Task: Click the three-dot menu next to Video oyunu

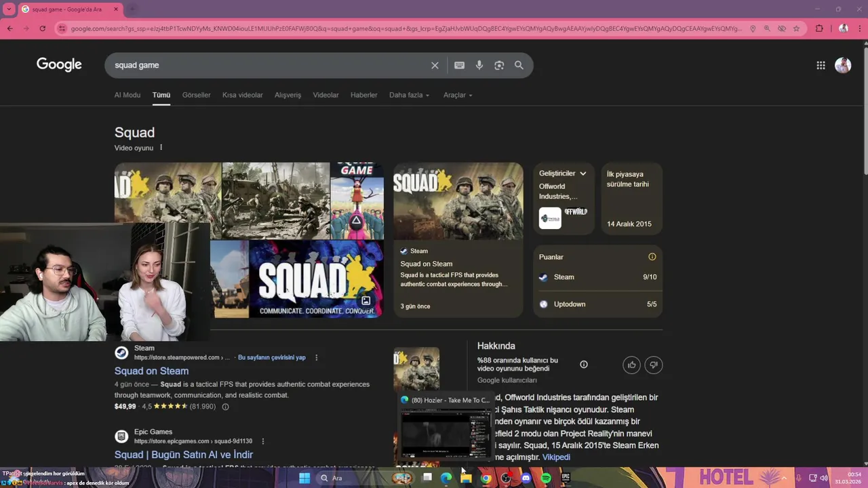Action: [x=161, y=148]
